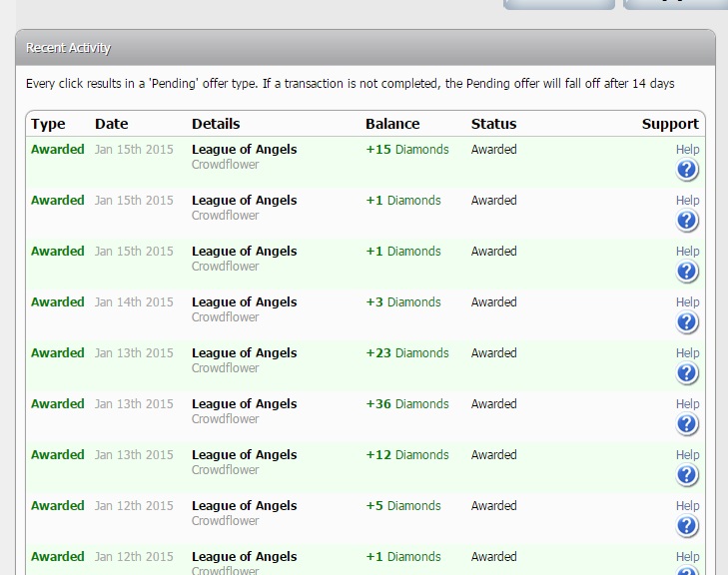Select the Balance column header
Image resolution: width=728 pixels, height=575 pixels.
(x=392, y=124)
